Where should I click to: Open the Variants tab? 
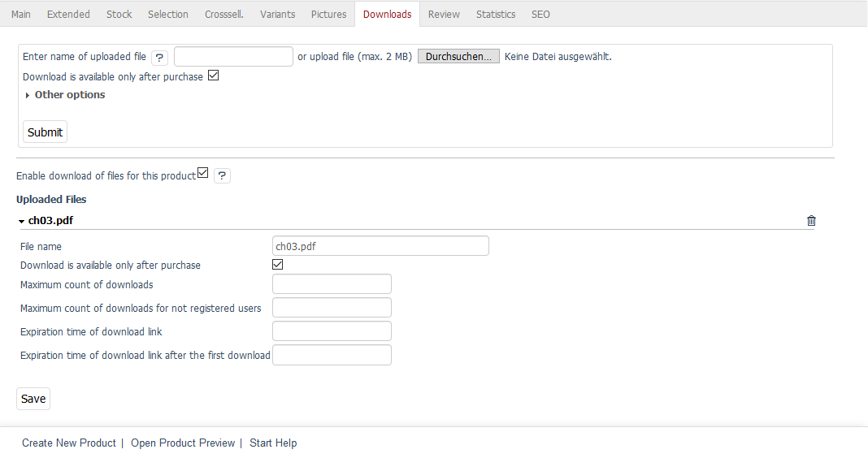(x=277, y=14)
